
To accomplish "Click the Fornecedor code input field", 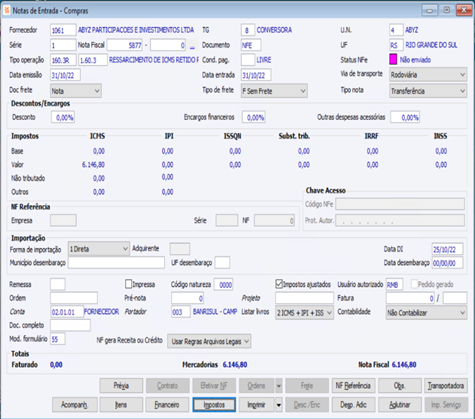I will point(63,30).
